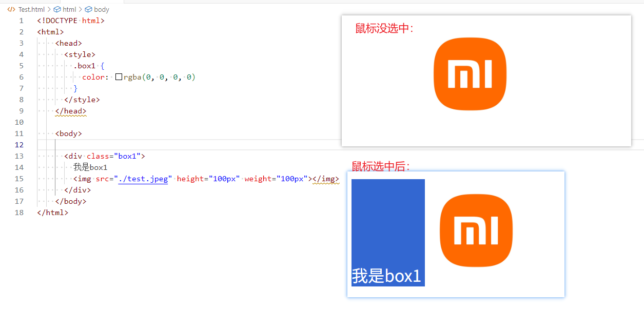Viewport: 644px width, 327px height.
Task: Click the closing </style> tag
Action: (x=82, y=100)
